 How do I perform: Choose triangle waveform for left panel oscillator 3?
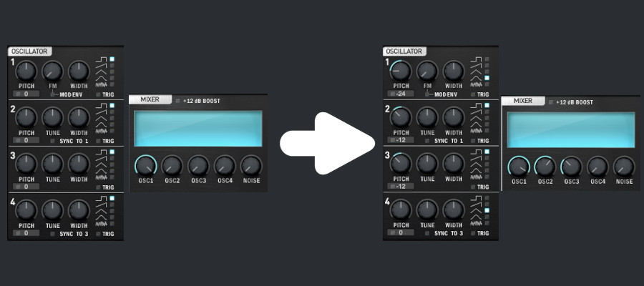point(112,164)
